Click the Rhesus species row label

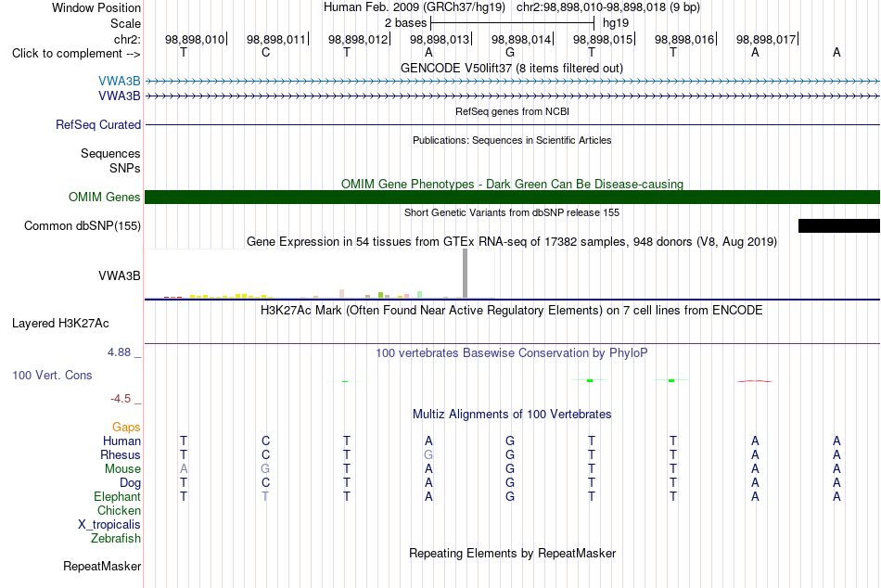pos(121,454)
